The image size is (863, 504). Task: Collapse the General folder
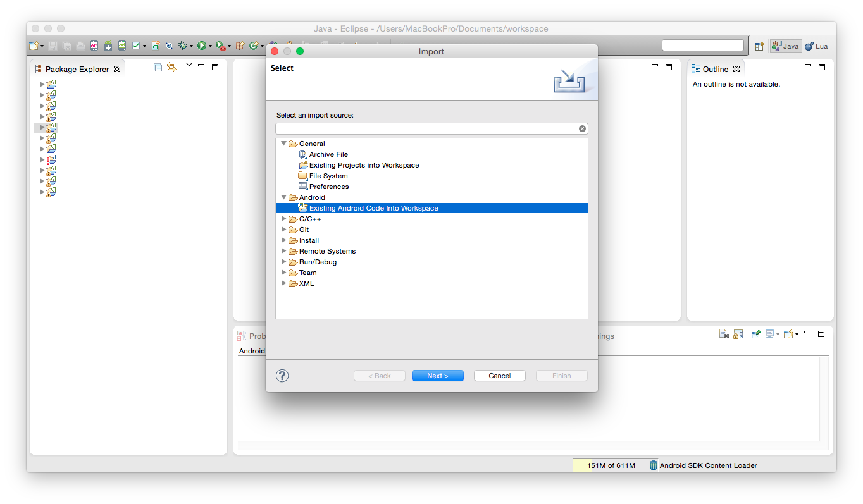coord(283,144)
